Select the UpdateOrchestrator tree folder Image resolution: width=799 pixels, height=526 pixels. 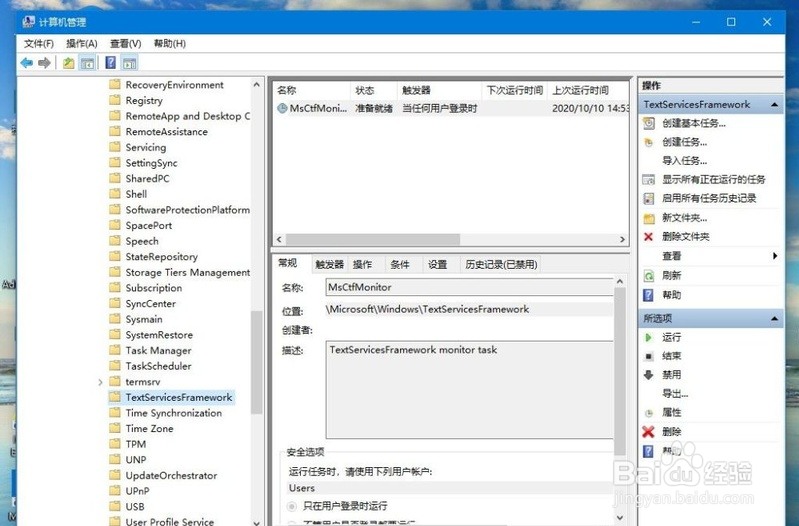(171, 476)
